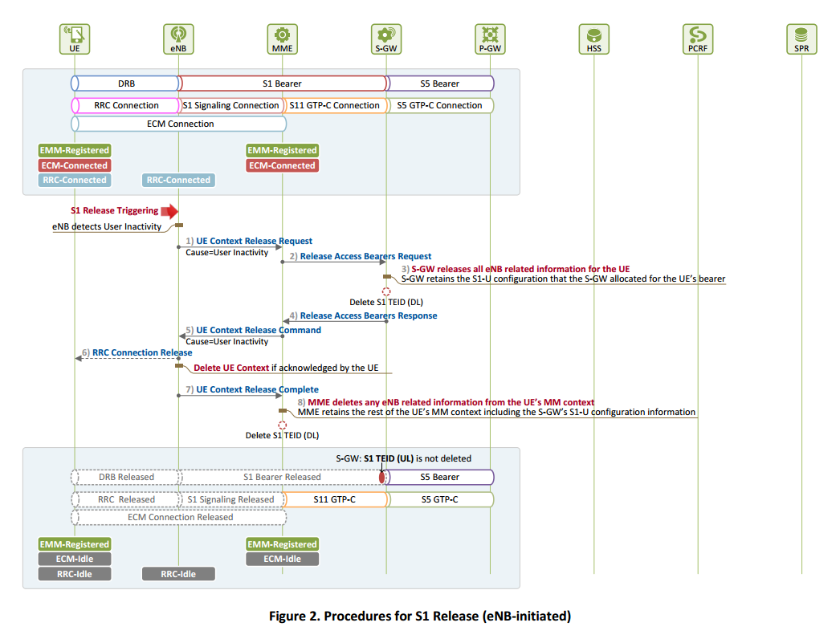Select the S5 Bearer label
840x643 pixels.
click(x=441, y=83)
